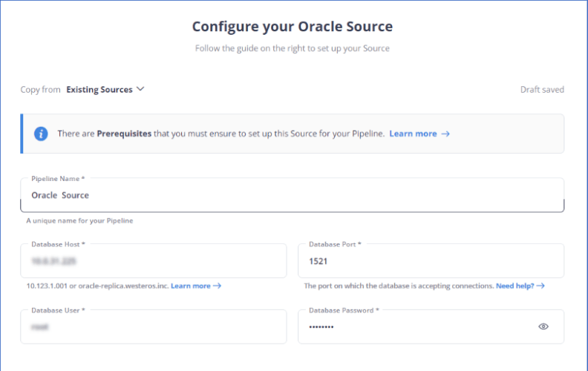Click 'The port on which the database' hint
Screen dimensions: 588x371
399,286
